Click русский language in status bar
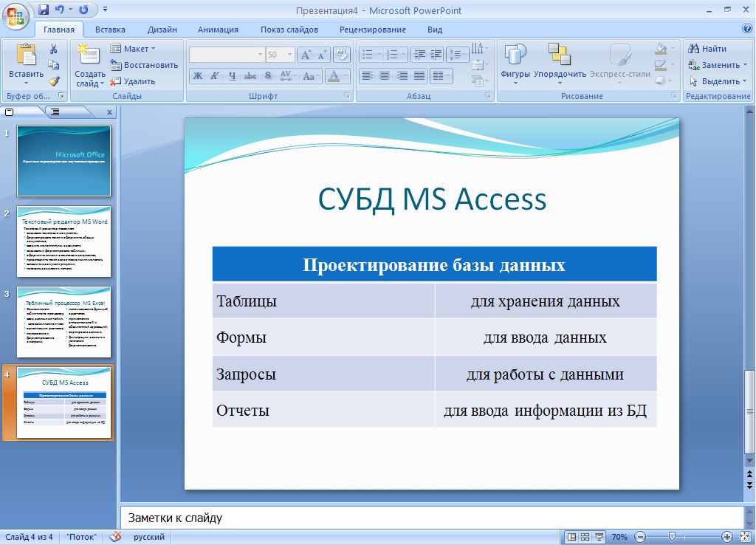 149,537
